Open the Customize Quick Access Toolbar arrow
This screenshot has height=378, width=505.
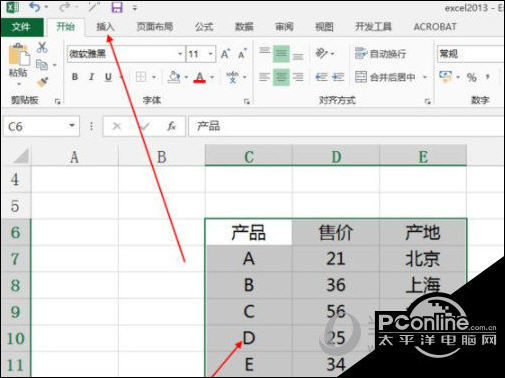(135, 8)
